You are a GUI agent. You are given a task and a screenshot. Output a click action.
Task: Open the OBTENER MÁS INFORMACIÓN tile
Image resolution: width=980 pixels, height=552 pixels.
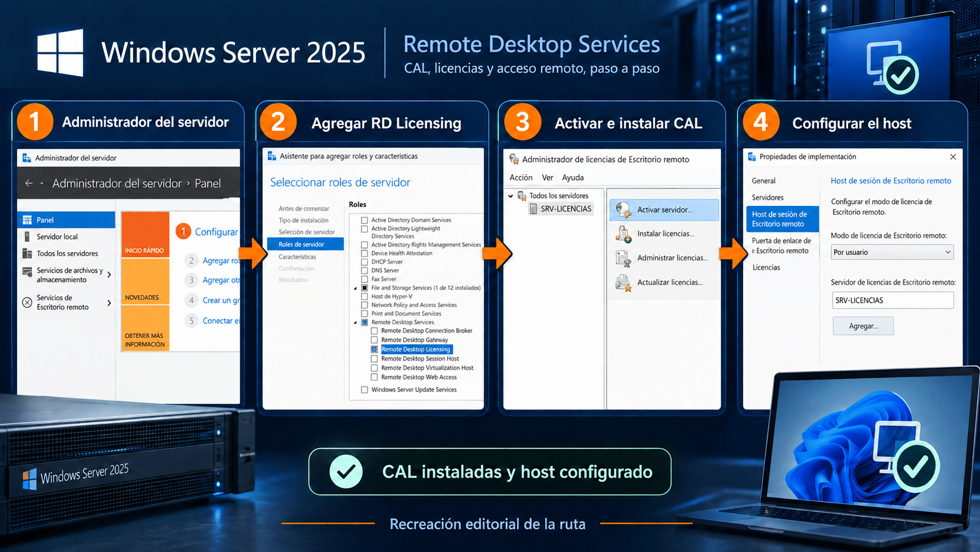pyautogui.click(x=145, y=329)
